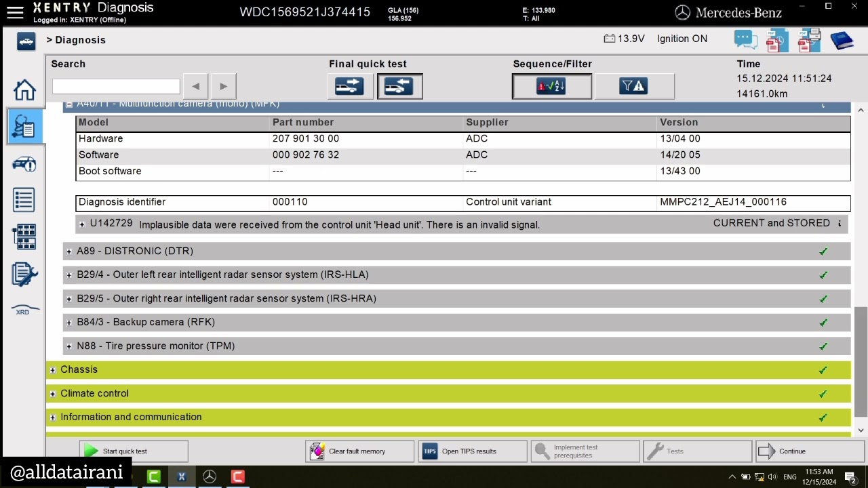The image size is (868, 488).
Task: Click info icon on A40/11 header row
Action: (x=823, y=105)
